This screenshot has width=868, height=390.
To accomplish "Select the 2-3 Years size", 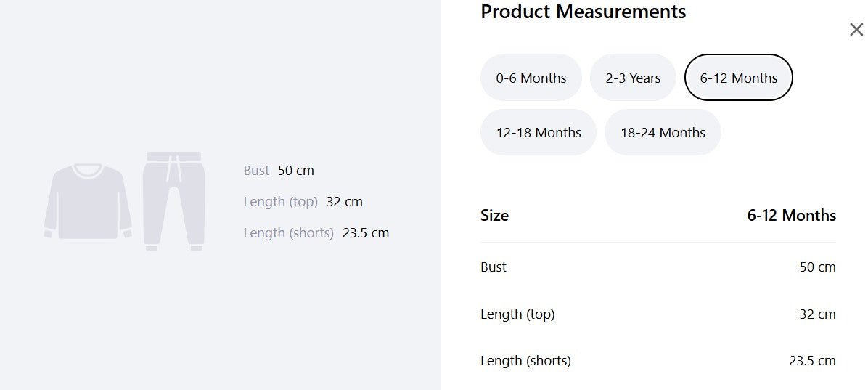I will point(633,78).
